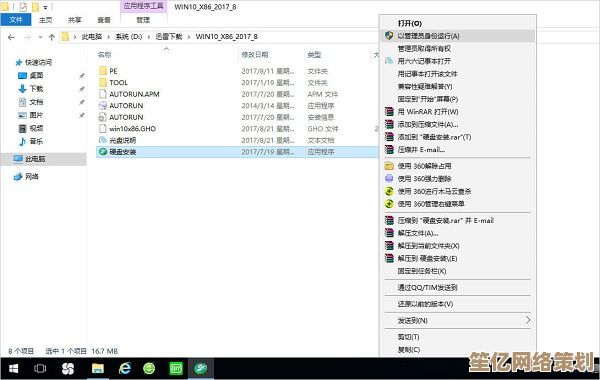Sort by 修改日期 column header
The image size is (600, 380).
(x=255, y=55)
